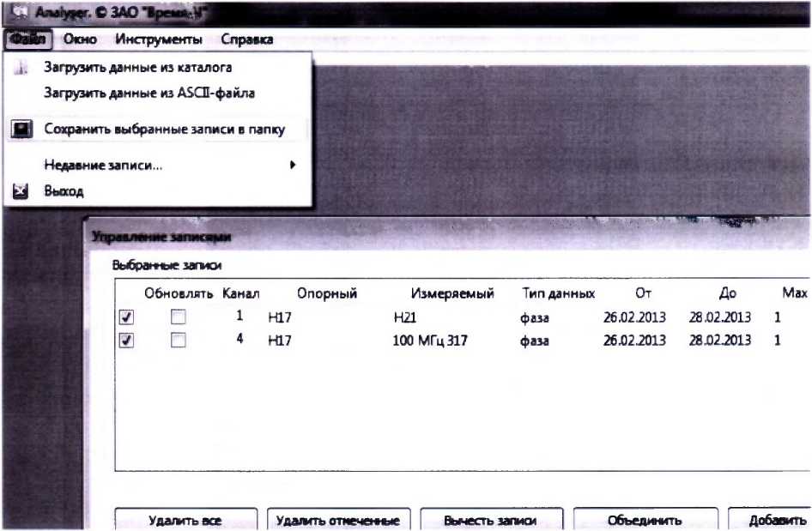Click the Обновлять column header
The width and height of the screenshot is (812, 531).
coord(179,293)
